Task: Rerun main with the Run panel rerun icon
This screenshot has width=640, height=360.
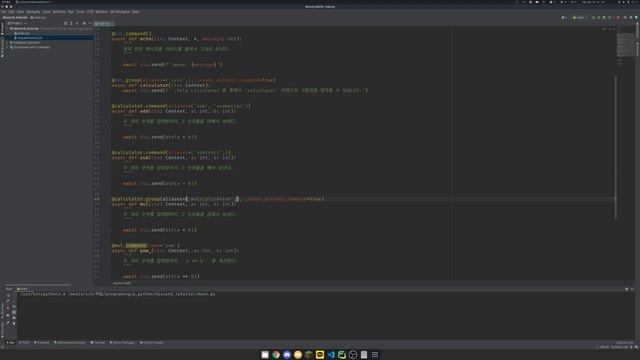Action: coord(8,295)
